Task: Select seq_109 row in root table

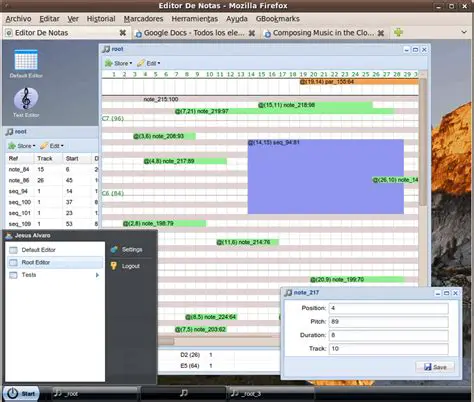Action: coord(52,224)
